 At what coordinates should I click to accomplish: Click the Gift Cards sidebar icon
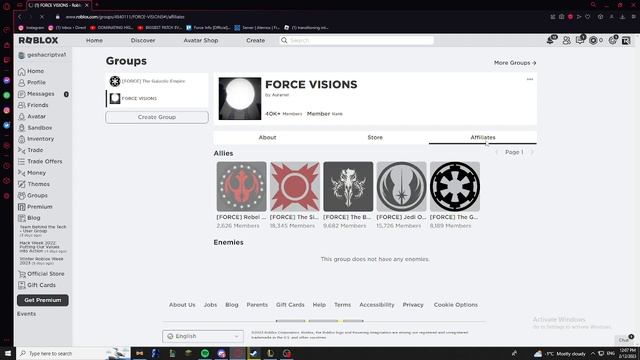pos(22,285)
